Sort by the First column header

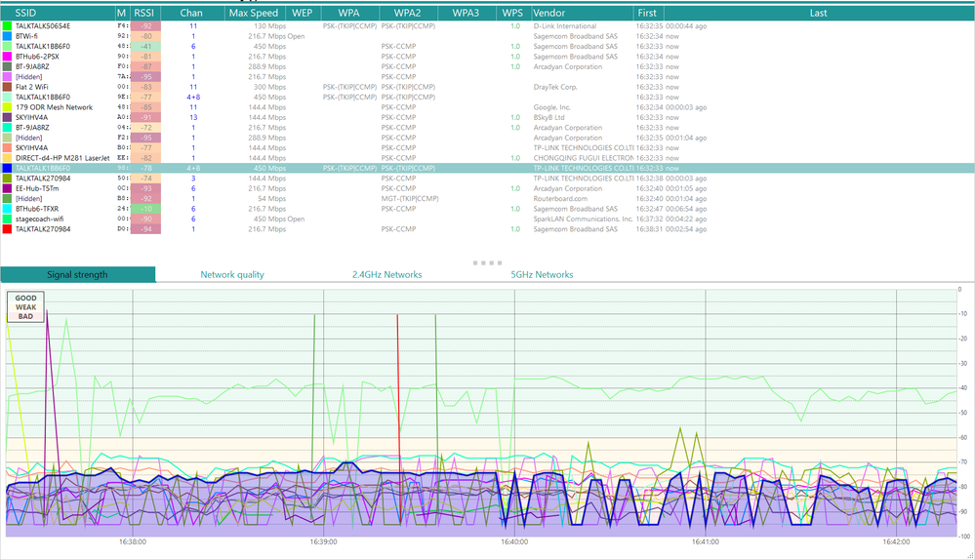point(648,13)
